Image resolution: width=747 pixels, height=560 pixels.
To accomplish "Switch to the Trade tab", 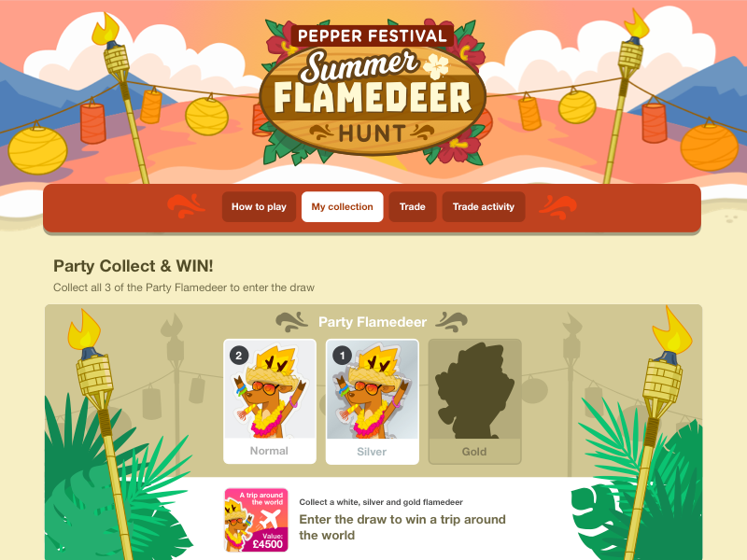I will click(x=412, y=206).
